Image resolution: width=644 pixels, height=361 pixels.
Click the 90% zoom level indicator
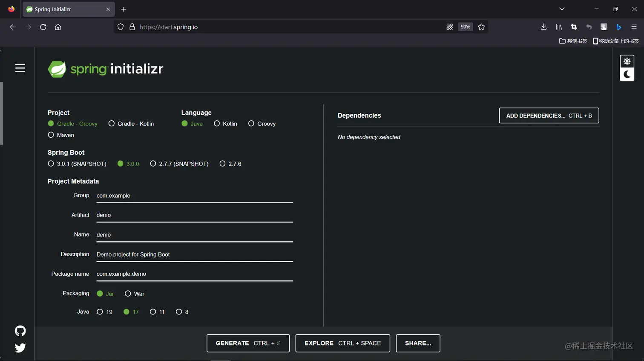pyautogui.click(x=466, y=27)
